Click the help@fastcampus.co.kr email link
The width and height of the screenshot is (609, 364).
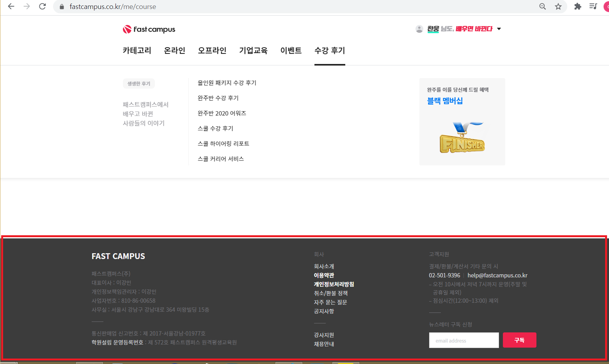[497, 275]
